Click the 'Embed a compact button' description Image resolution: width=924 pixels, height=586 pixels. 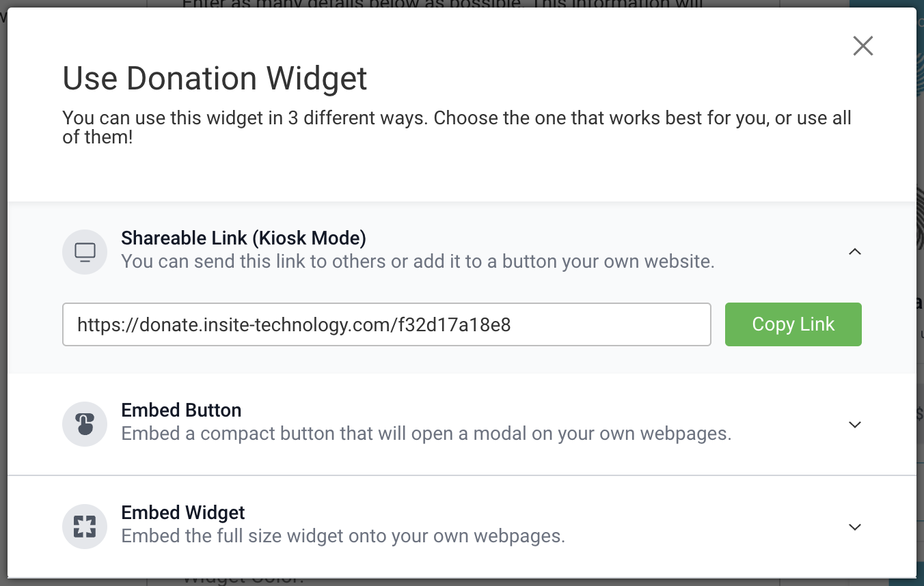[426, 434]
